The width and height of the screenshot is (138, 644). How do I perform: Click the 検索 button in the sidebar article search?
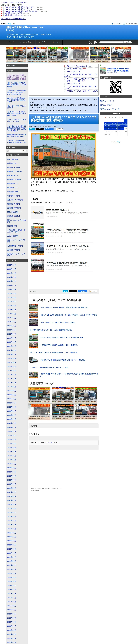(x=24, y=151)
